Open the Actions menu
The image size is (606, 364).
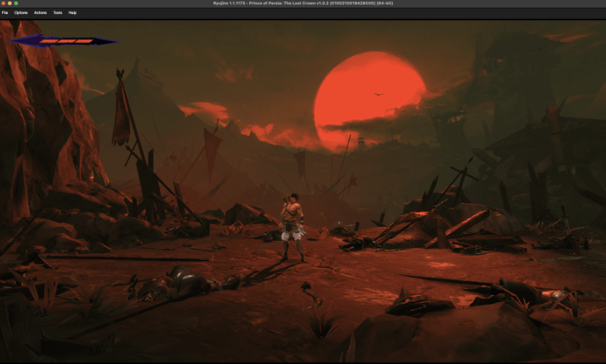pyautogui.click(x=40, y=13)
